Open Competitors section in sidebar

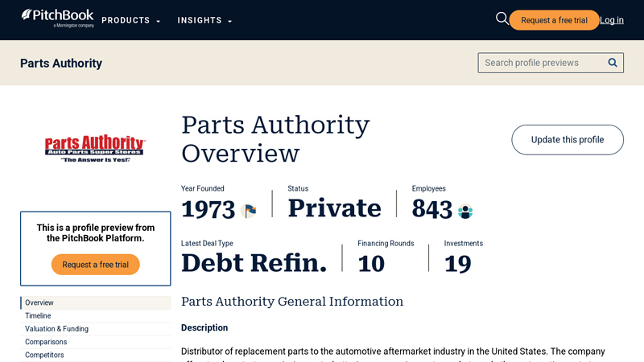click(96, 355)
